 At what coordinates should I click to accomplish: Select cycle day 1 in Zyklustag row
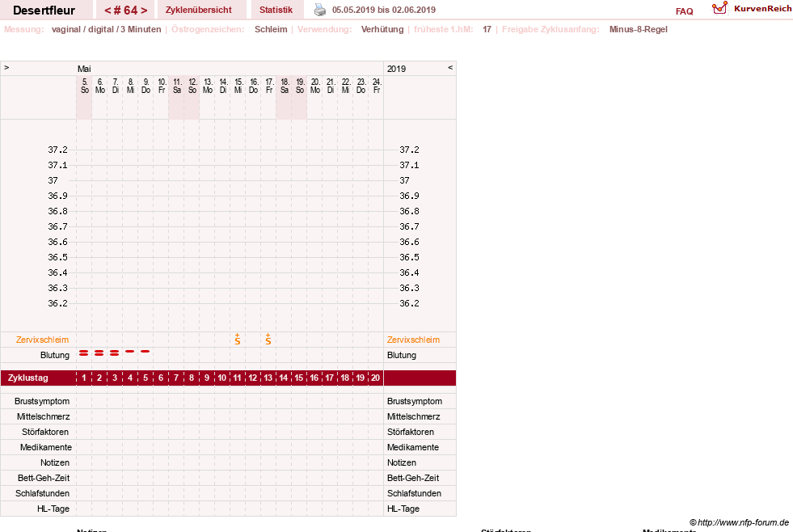[84, 378]
